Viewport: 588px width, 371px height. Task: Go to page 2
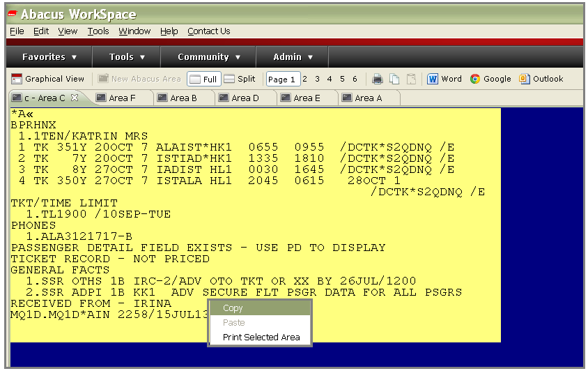pos(305,79)
